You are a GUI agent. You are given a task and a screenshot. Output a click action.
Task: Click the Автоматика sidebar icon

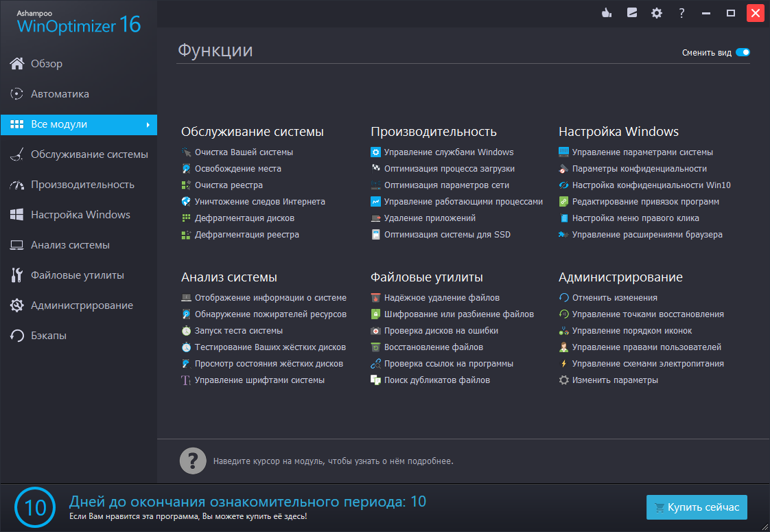pos(16,94)
